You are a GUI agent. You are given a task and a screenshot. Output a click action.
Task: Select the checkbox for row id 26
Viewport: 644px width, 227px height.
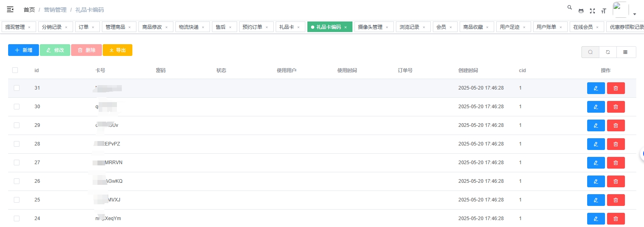(17, 181)
